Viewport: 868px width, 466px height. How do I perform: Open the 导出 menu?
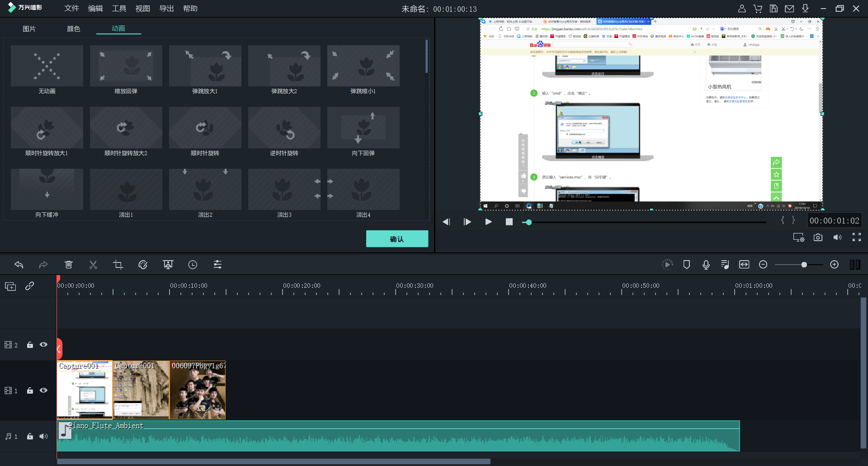[x=166, y=9]
